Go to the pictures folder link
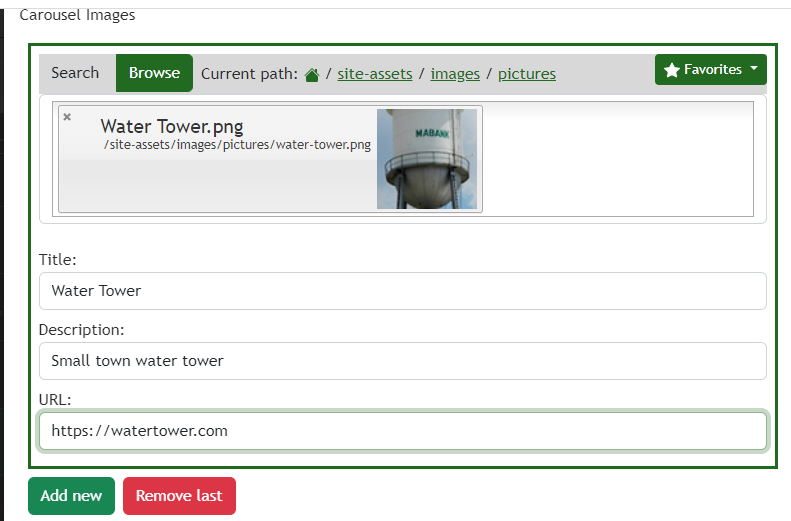This screenshot has height=521, width=791. click(527, 74)
